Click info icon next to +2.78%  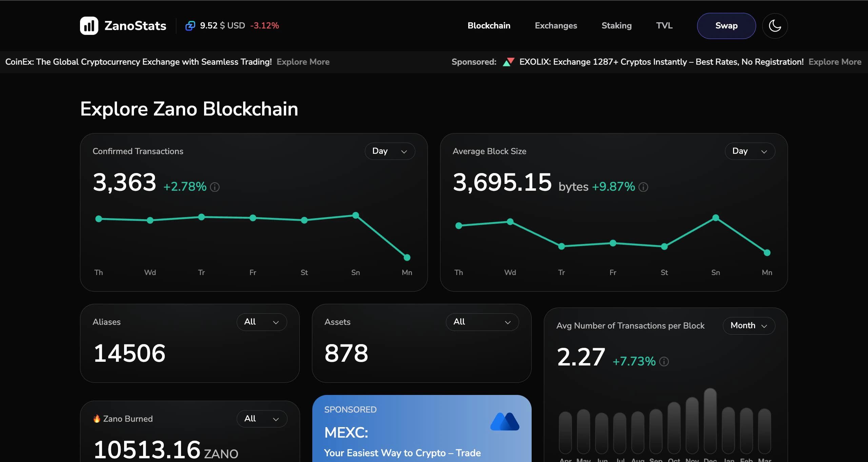tap(215, 187)
